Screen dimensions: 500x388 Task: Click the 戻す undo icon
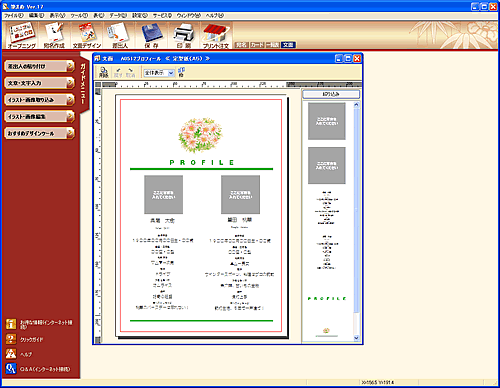point(118,72)
